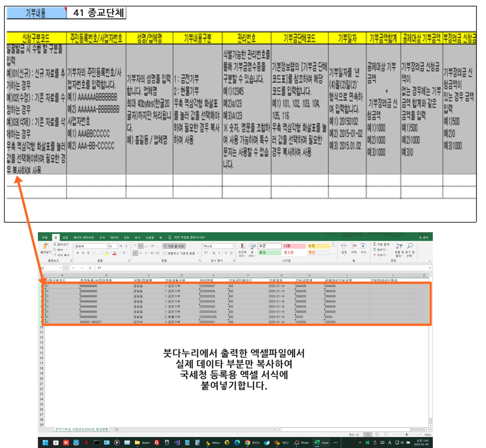
Task: Click the Cut (잘라내기) scissors icon
Action: click(x=55, y=244)
